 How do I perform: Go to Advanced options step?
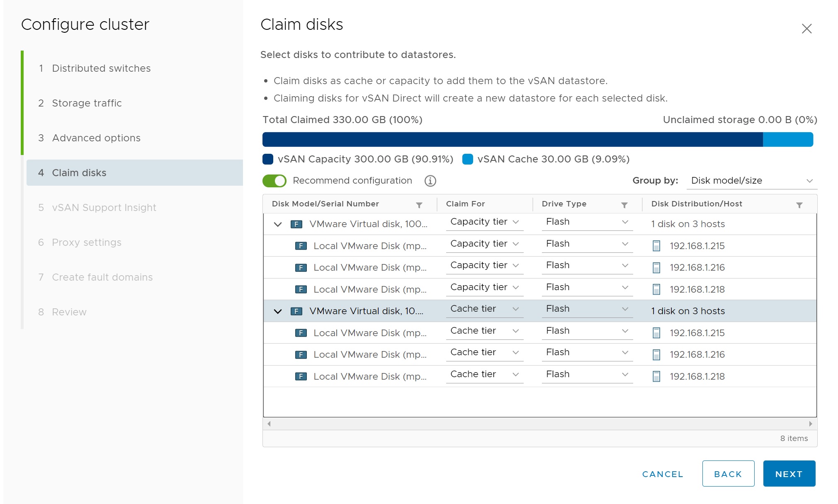pyautogui.click(x=96, y=138)
